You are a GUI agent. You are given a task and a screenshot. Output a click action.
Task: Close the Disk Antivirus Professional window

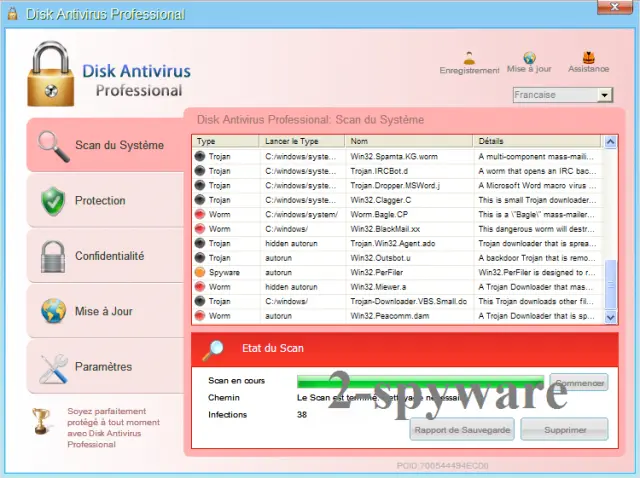pos(614,7)
